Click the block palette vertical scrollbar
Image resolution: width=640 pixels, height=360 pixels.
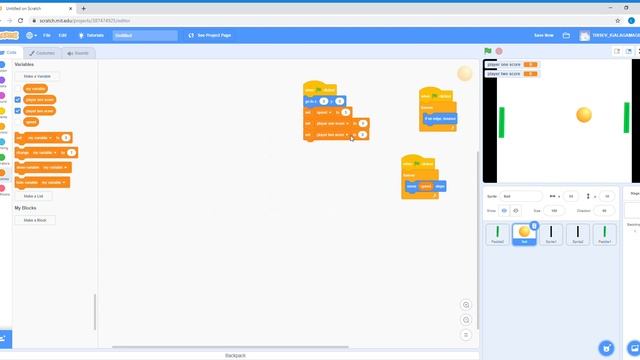[95, 312]
